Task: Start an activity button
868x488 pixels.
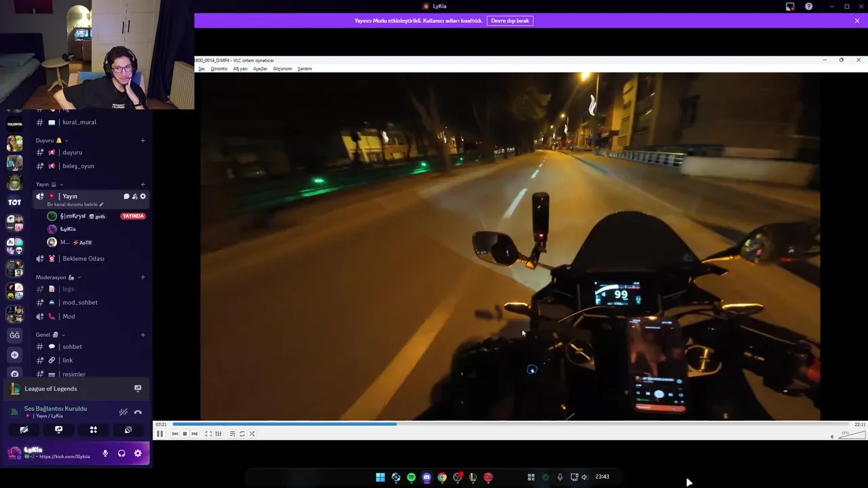Action: (x=94, y=430)
